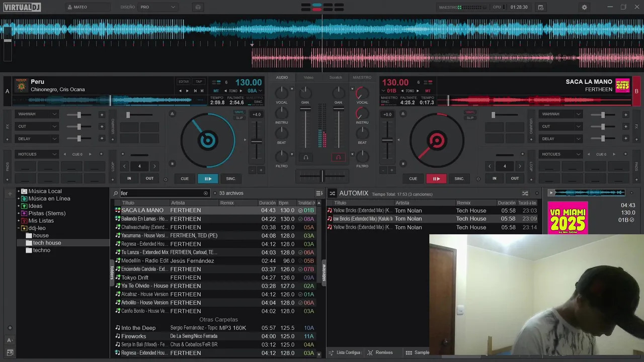644x362 pixels.
Task: Click the pitch plus button on deck A
Action: tap(261, 170)
